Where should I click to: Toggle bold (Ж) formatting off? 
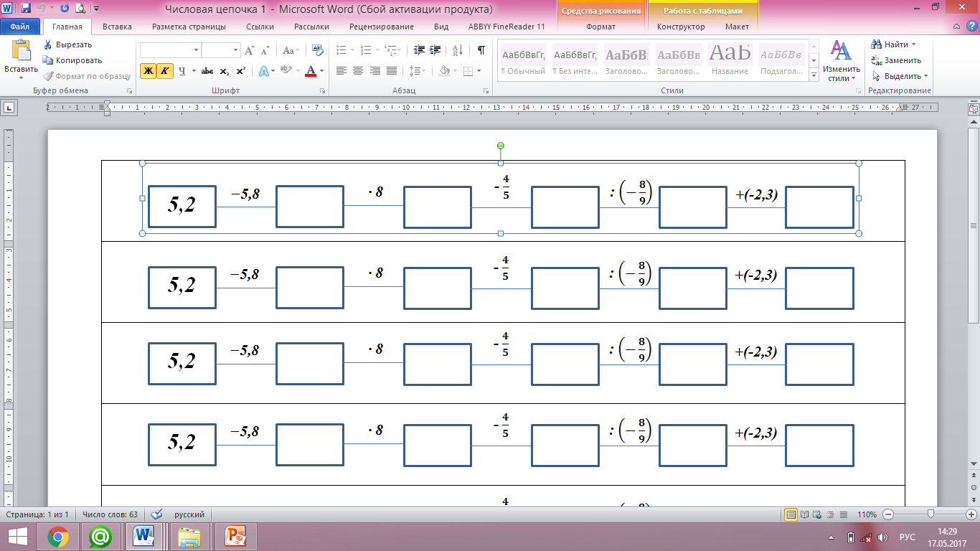(x=148, y=71)
